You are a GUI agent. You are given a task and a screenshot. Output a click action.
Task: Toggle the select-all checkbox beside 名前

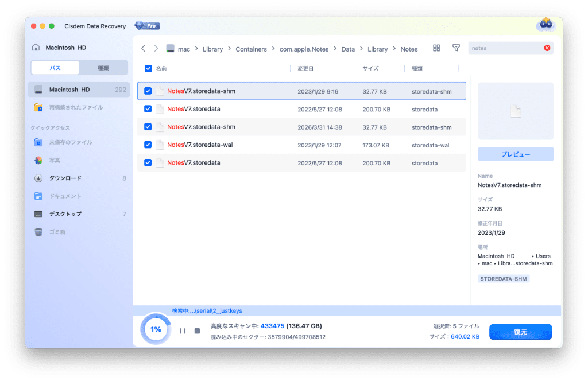coord(148,68)
